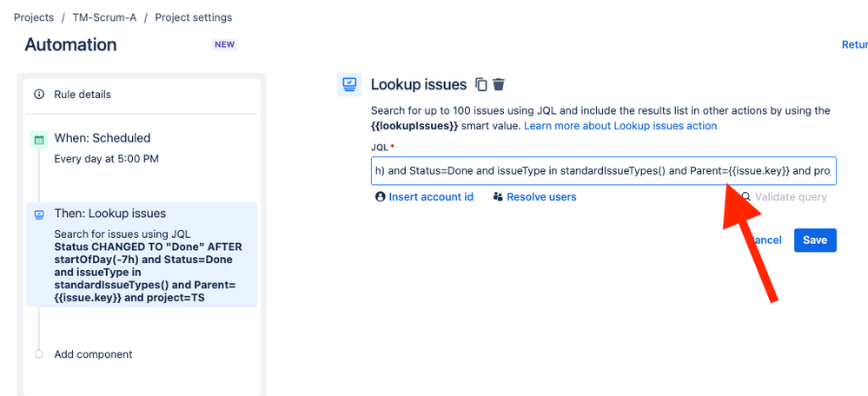Click the duplicate component copy icon

[x=481, y=84]
